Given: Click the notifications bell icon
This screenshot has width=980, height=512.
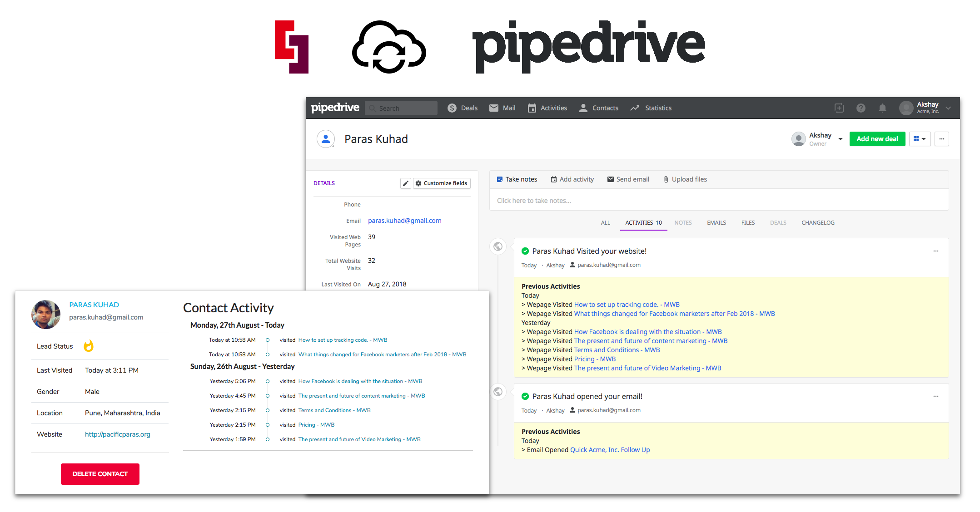Looking at the screenshot, I should pyautogui.click(x=882, y=108).
